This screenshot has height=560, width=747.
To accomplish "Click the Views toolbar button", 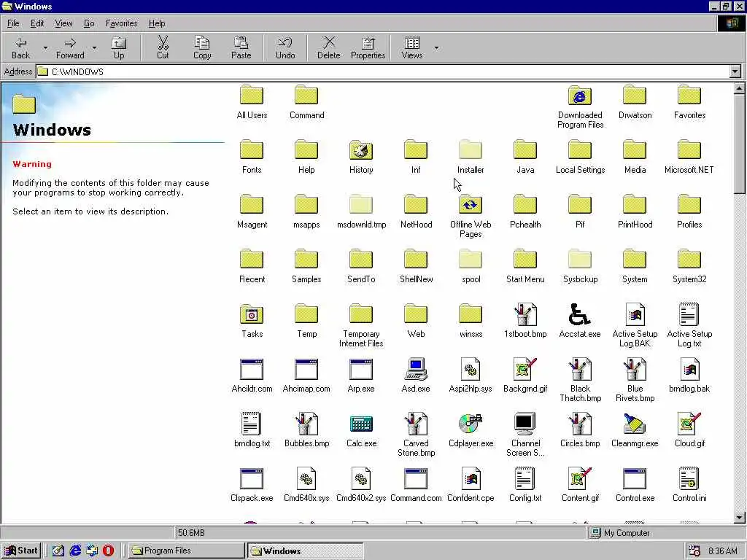I will (x=412, y=47).
